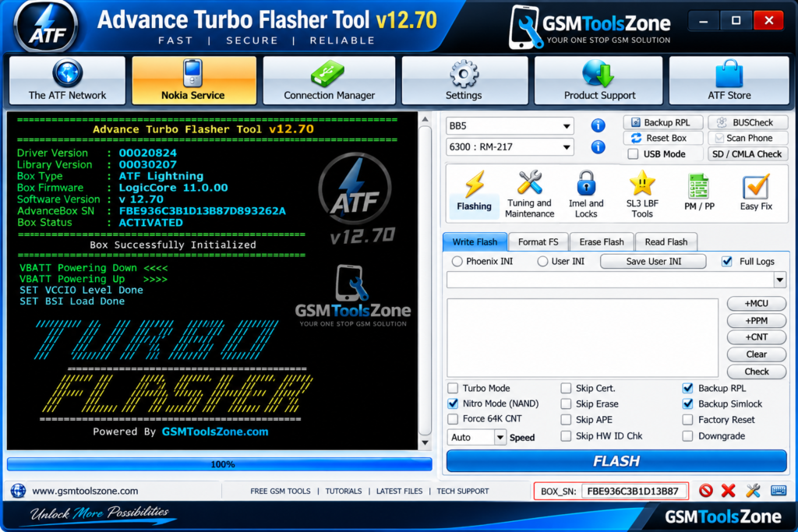The width and height of the screenshot is (798, 532).
Task: Switch to Erase Flash tab
Action: 602,242
